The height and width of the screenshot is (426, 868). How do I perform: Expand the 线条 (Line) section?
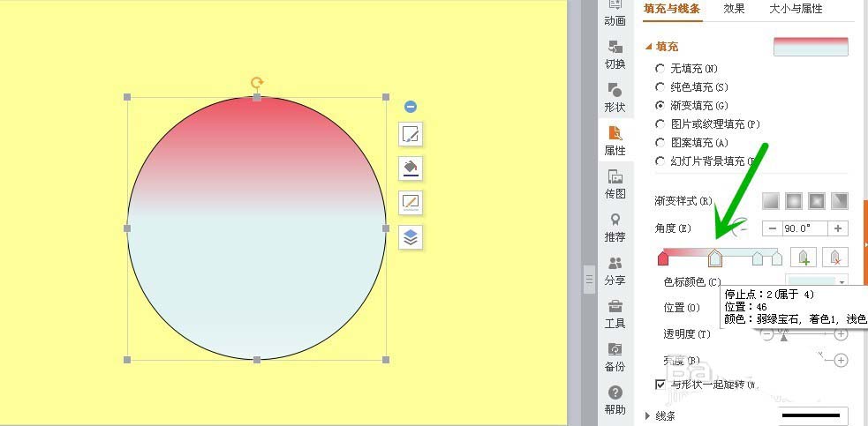tap(650, 415)
